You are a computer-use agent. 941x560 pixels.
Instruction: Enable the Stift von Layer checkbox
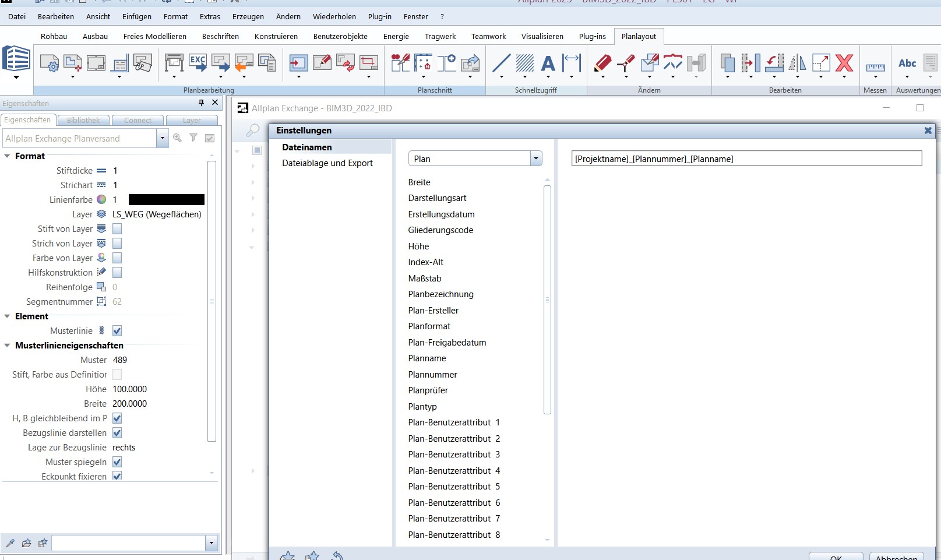click(x=117, y=229)
